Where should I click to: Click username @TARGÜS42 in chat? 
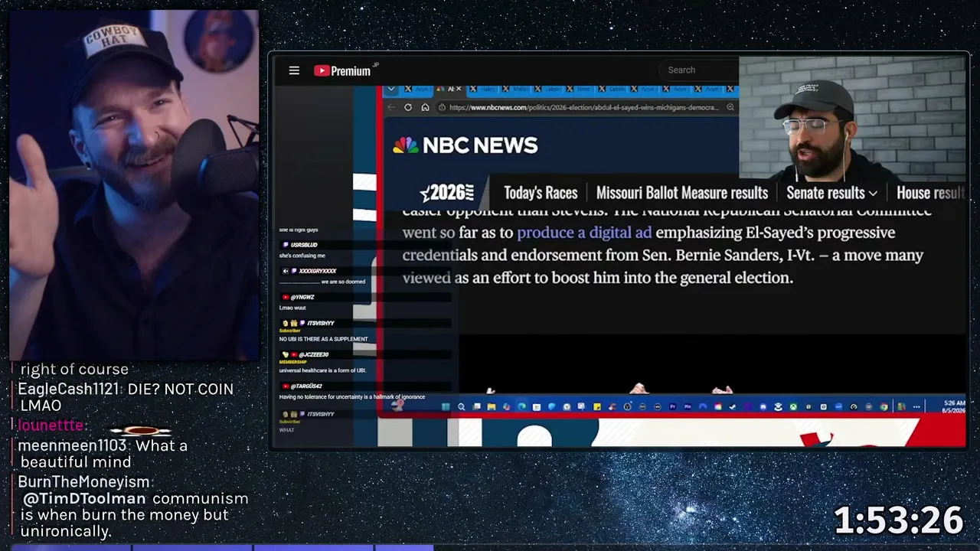tap(306, 386)
